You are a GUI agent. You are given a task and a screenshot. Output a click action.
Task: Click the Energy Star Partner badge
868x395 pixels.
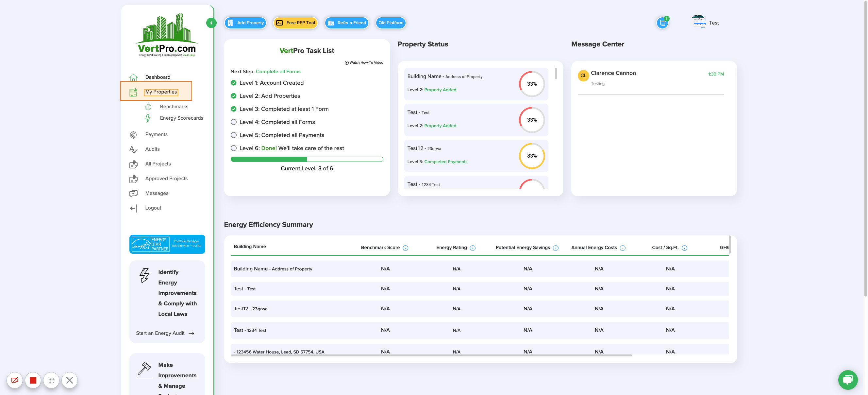167,244
